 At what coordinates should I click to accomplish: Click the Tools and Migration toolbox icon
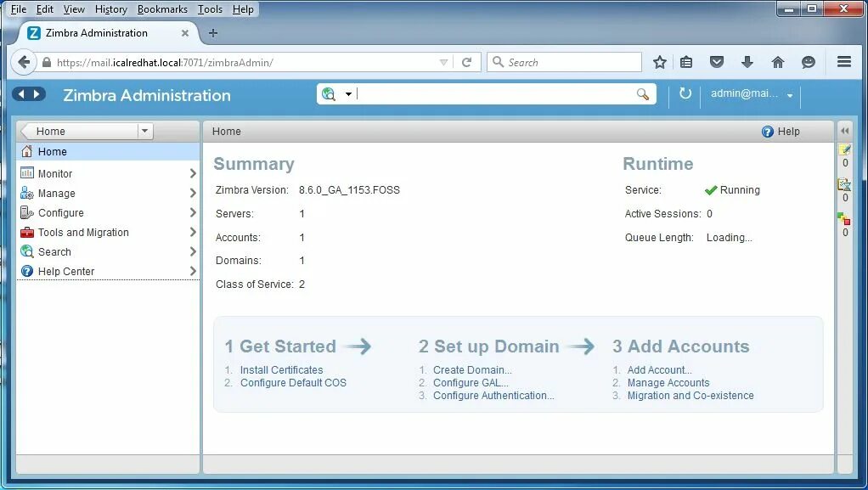coord(26,232)
